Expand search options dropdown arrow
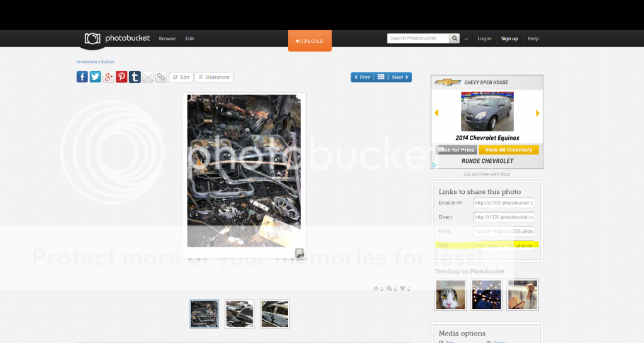Screen dimensions: 644x343 point(466,39)
